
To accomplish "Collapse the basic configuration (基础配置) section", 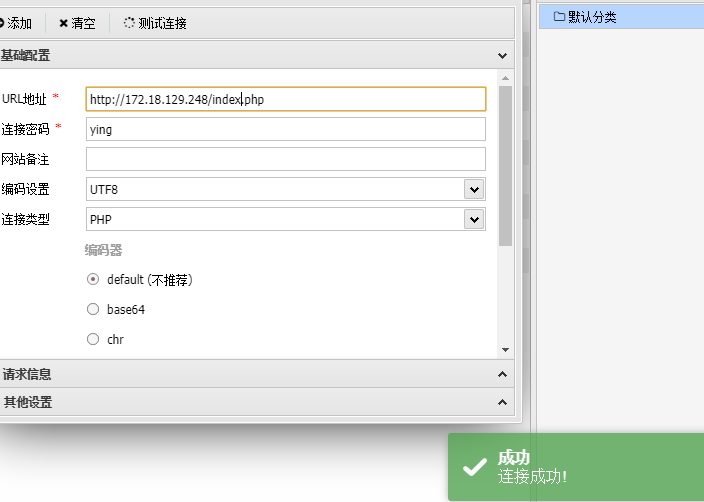I will [x=503, y=56].
